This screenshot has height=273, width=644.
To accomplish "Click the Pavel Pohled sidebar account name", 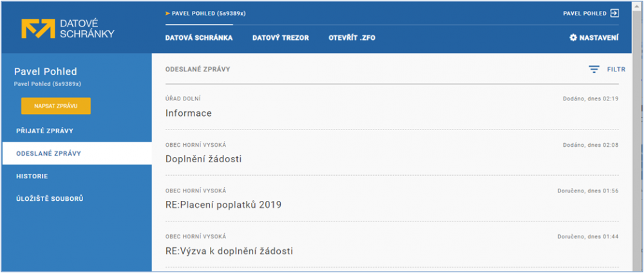I will [x=46, y=71].
